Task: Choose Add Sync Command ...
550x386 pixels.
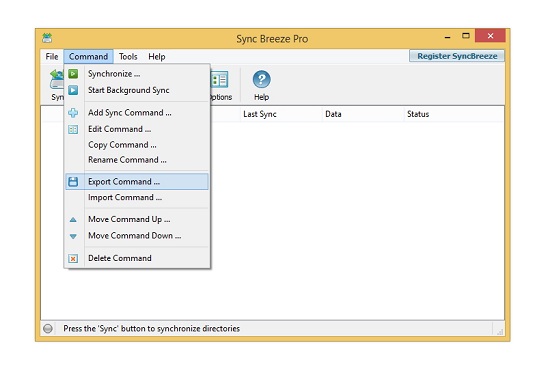Action: 137,113
